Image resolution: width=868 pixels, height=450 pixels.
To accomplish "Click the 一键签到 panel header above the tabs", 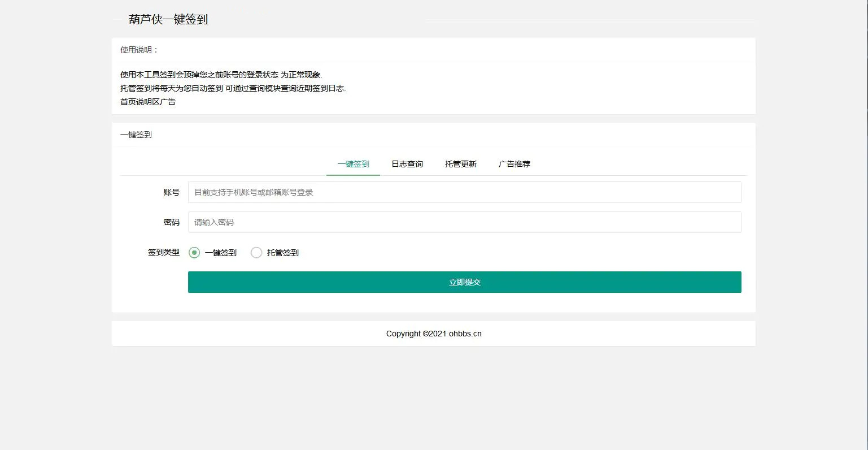I will pos(433,135).
